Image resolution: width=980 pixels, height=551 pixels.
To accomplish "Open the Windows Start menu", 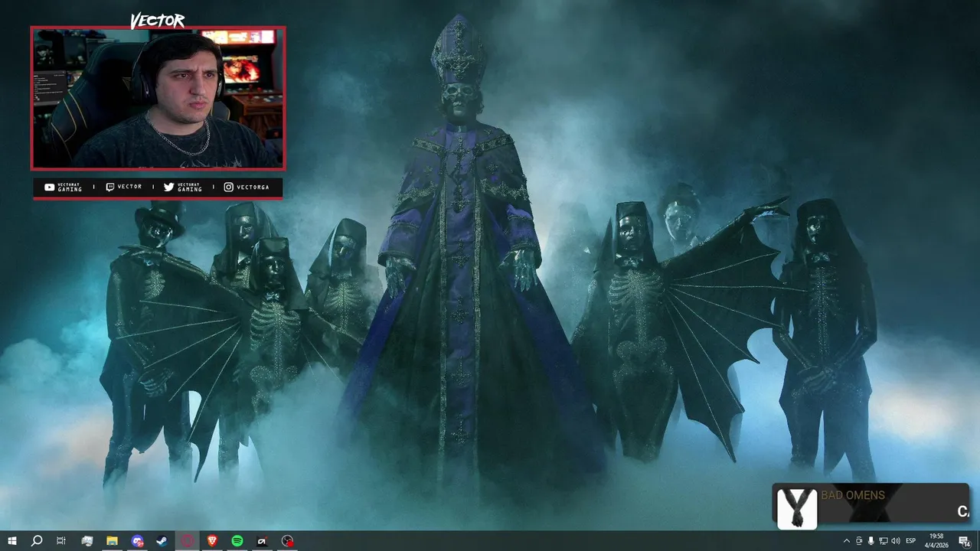I will click(x=11, y=541).
